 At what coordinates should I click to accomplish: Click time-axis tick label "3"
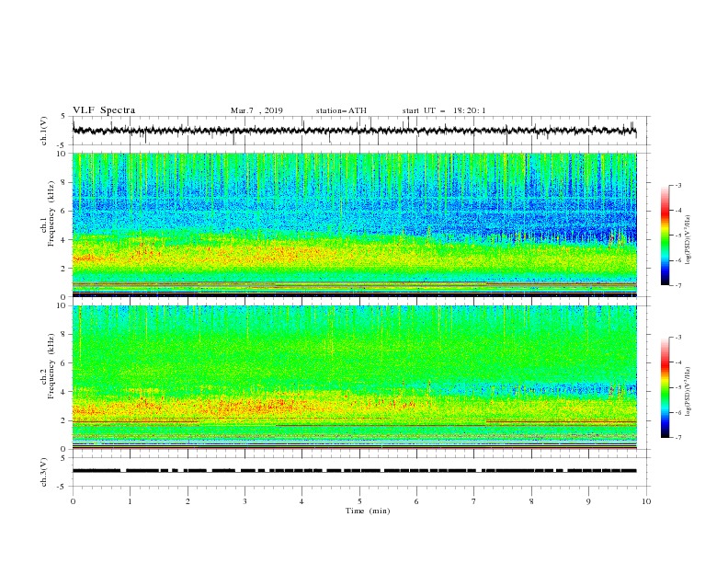point(245,501)
